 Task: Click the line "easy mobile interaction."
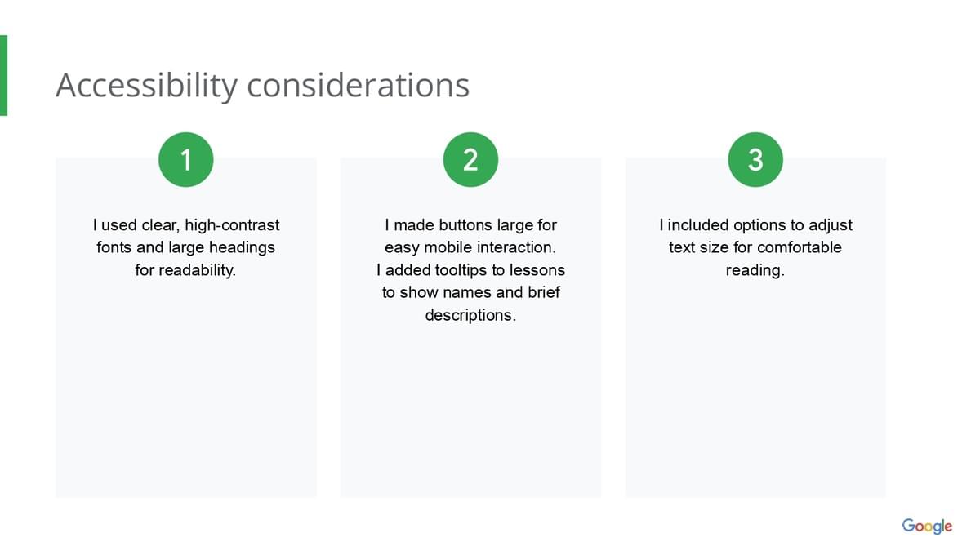(470, 247)
